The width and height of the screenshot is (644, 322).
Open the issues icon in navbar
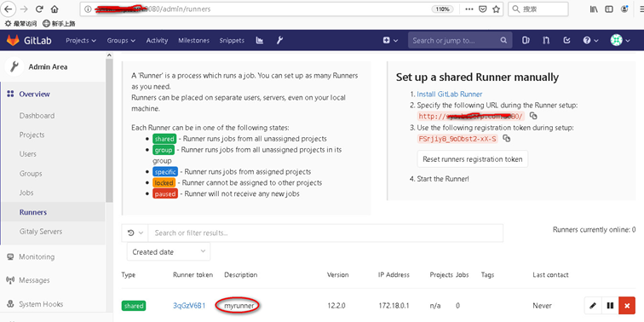(x=526, y=40)
